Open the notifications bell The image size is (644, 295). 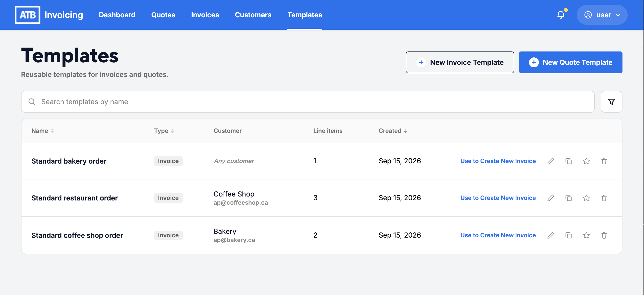(561, 15)
